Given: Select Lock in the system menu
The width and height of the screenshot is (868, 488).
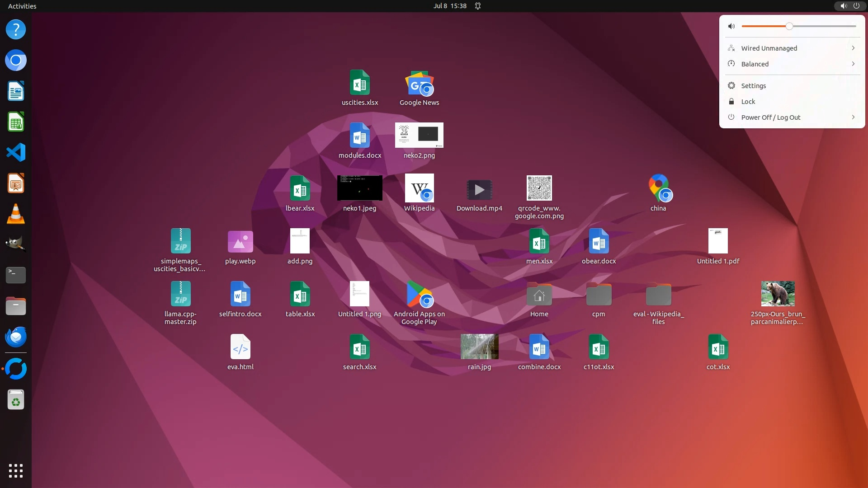Looking at the screenshot, I should click(x=748, y=101).
